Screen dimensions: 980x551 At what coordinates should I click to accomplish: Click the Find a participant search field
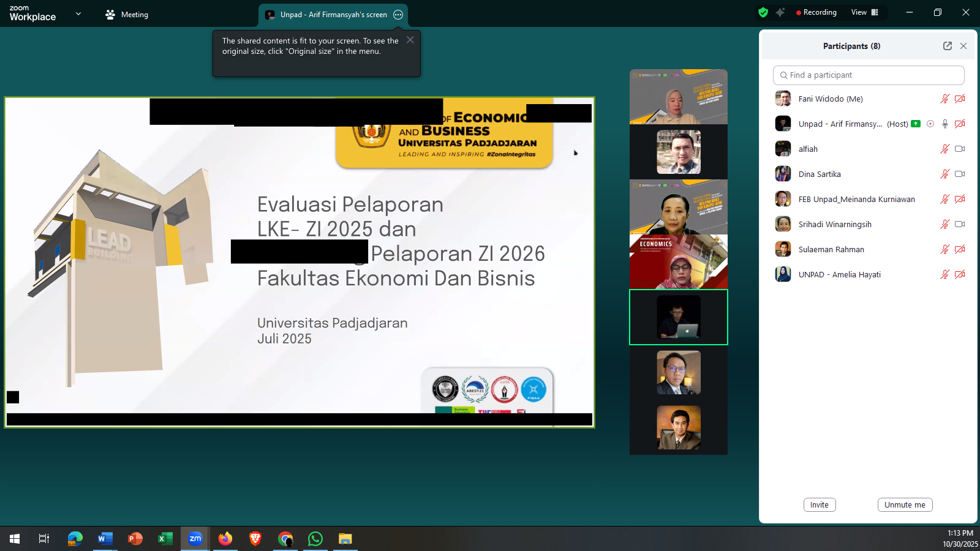pos(869,75)
